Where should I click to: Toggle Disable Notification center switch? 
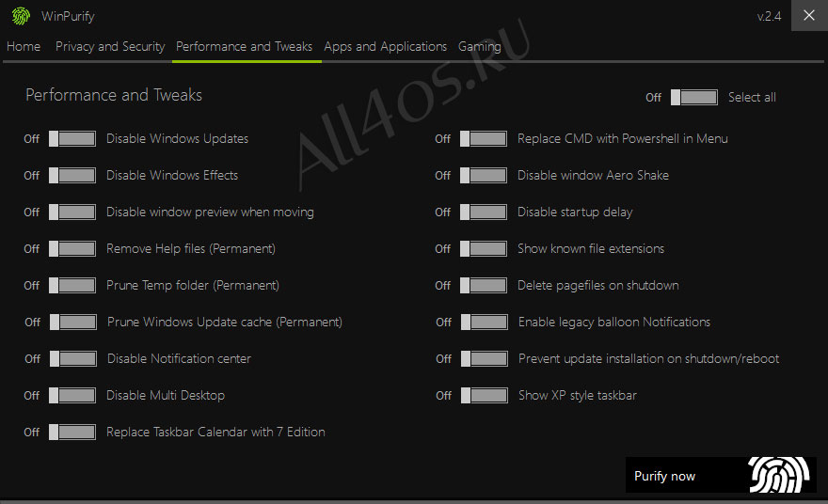coord(73,359)
